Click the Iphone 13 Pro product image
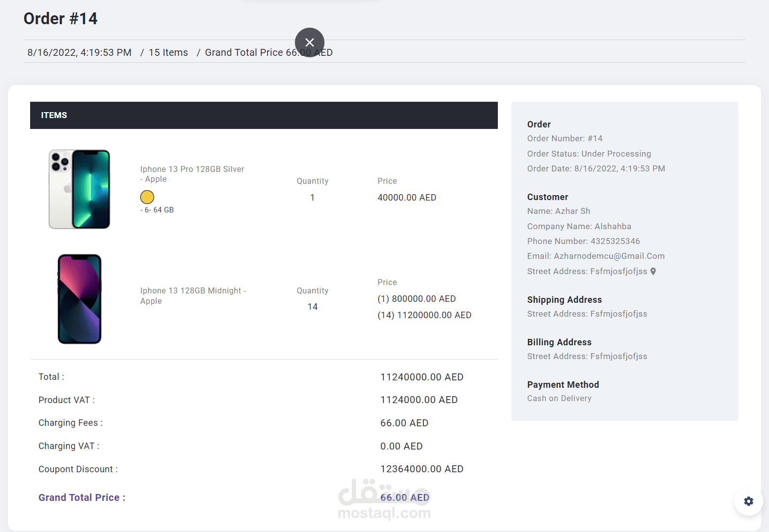Image resolution: width=769 pixels, height=532 pixels. [x=79, y=189]
